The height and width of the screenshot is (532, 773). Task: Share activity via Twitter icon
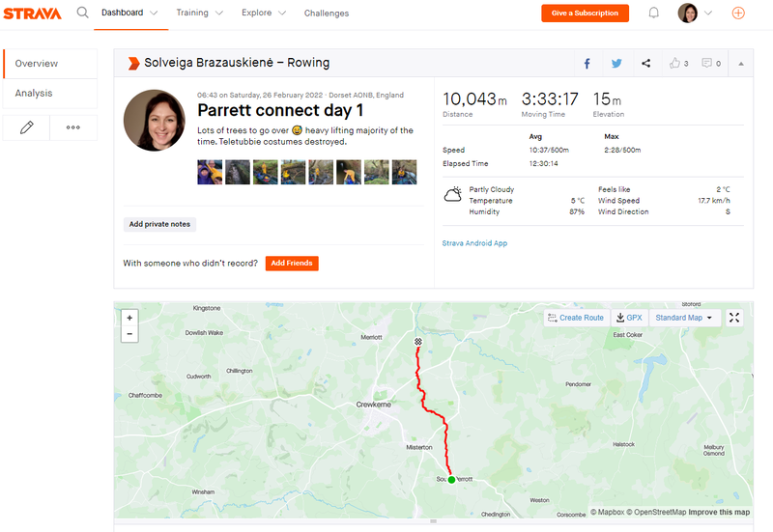616,64
